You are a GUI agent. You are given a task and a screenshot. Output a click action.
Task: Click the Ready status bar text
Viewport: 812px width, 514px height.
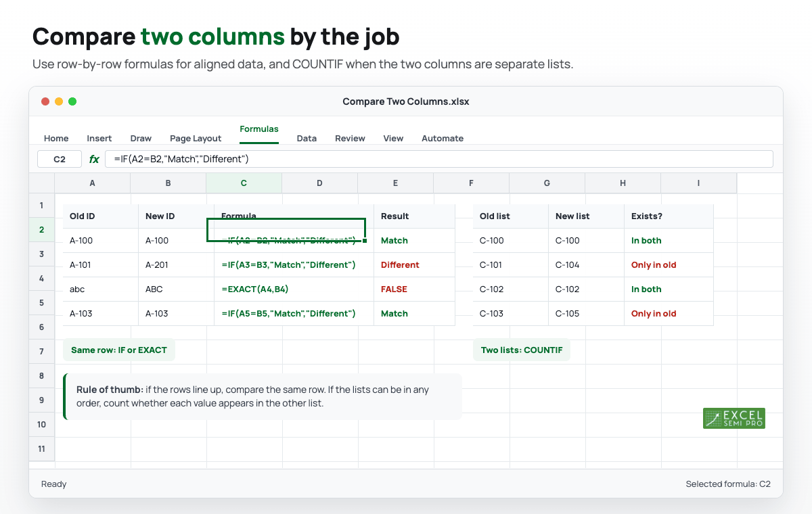click(x=54, y=484)
